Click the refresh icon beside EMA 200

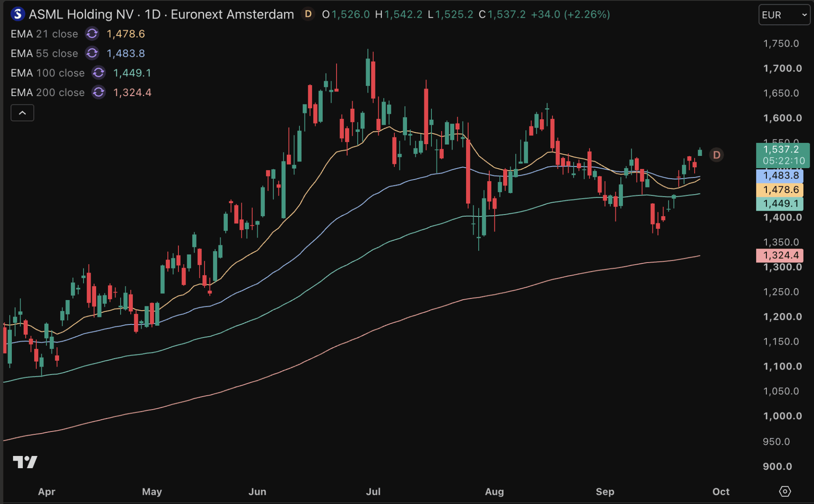click(99, 92)
